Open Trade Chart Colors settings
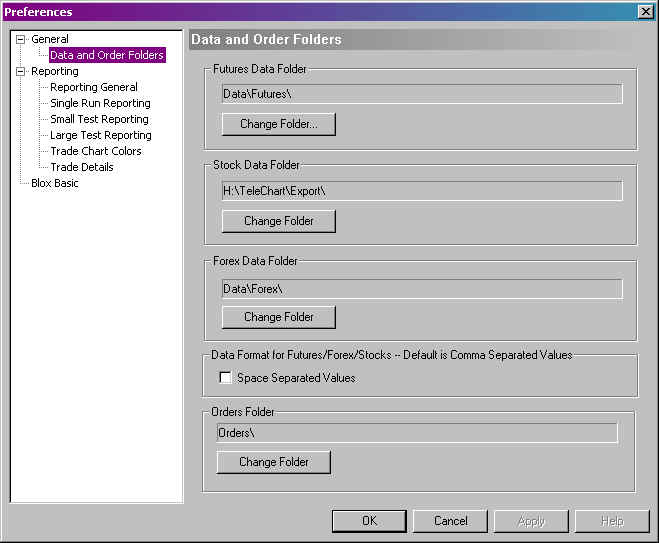Image resolution: width=659 pixels, height=543 pixels. click(x=96, y=152)
